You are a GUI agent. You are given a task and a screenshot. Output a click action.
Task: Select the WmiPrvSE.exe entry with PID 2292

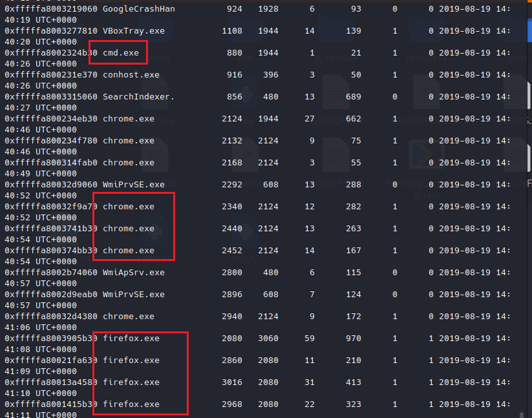(x=133, y=185)
